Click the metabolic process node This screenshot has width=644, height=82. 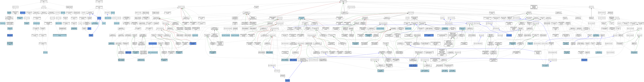(181, 7)
